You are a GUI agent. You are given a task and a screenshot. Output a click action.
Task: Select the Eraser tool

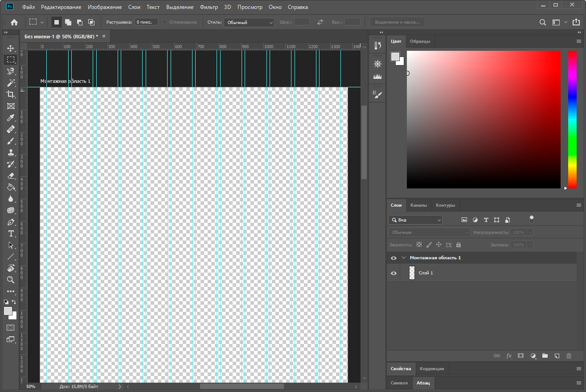pyautogui.click(x=11, y=176)
